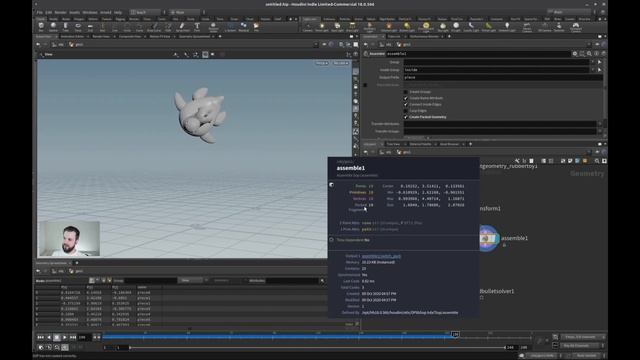Open the Render menu
The width and height of the screenshot is (640, 360).
pyautogui.click(x=60, y=12)
